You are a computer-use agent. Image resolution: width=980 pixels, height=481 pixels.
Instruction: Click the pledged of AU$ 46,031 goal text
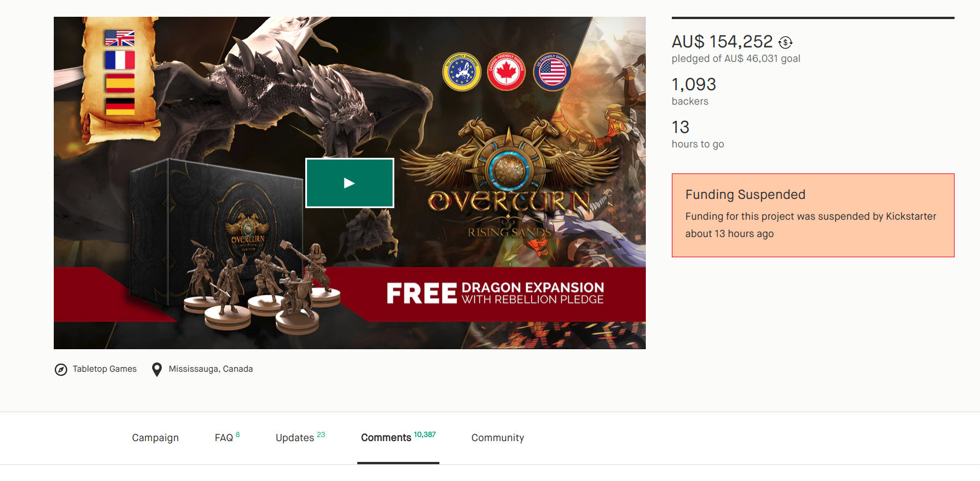[736, 58]
